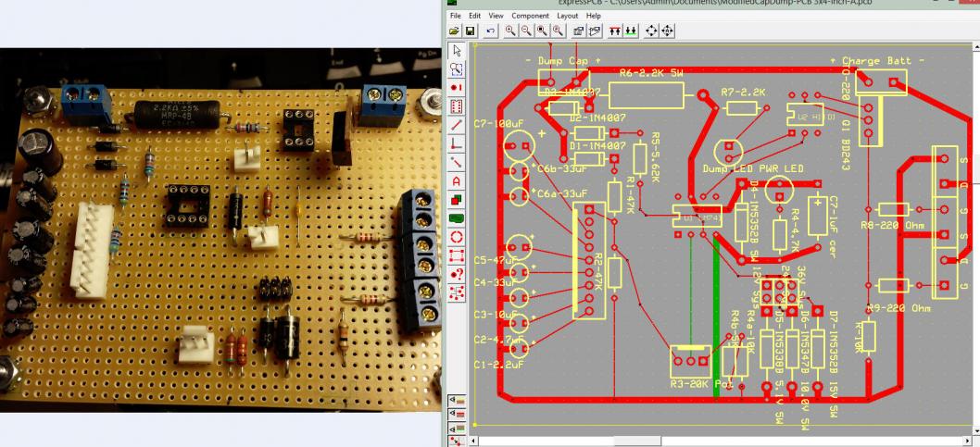Open the File menu
This screenshot has width=980, height=447.
[x=456, y=16]
